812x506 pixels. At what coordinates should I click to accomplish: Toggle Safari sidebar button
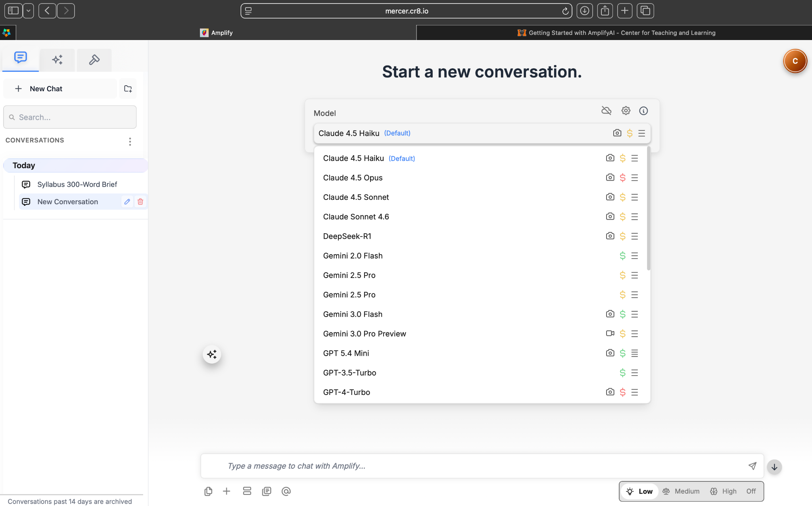13,11
